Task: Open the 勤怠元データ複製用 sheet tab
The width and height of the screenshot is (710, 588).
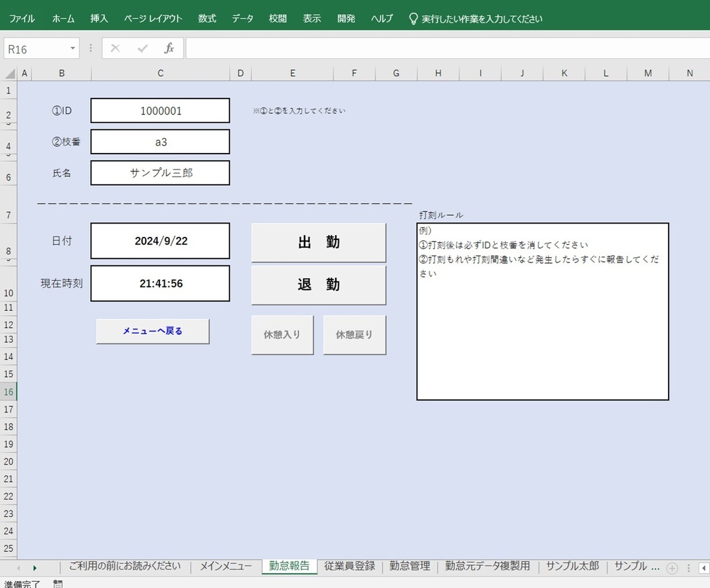Action: point(488,566)
